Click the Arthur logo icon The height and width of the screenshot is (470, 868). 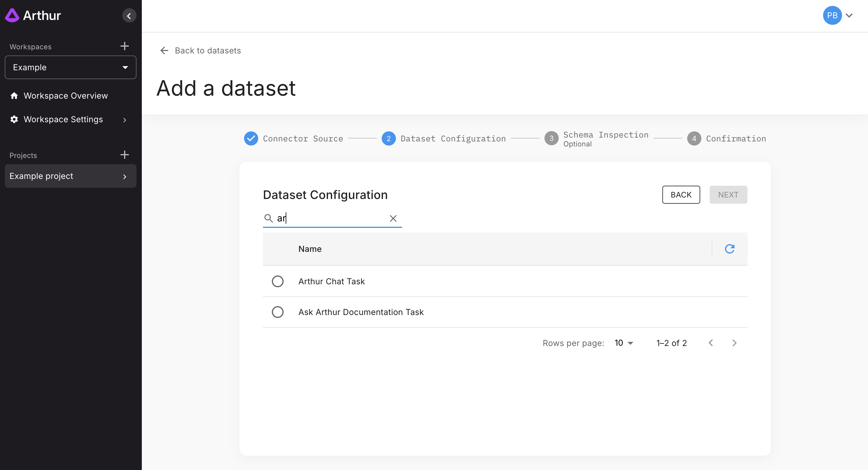(12, 15)
